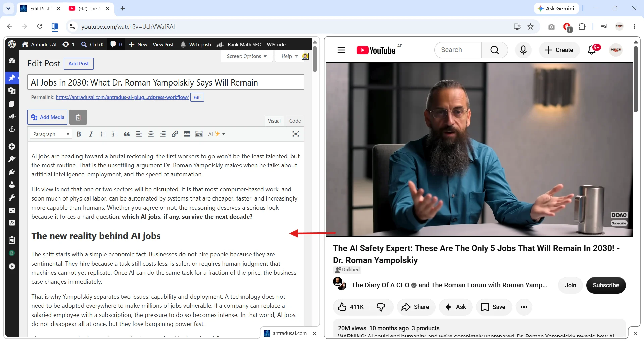
Task: Open Media library from the sidebar
Action: coord(12,91)
